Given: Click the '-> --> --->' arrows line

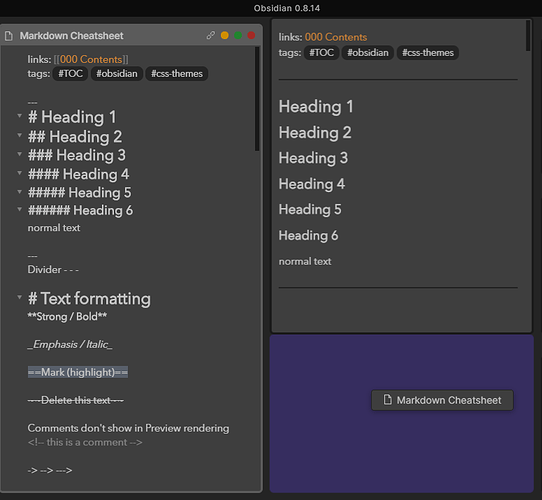Looking at the screenshot, I should (50, 470).
